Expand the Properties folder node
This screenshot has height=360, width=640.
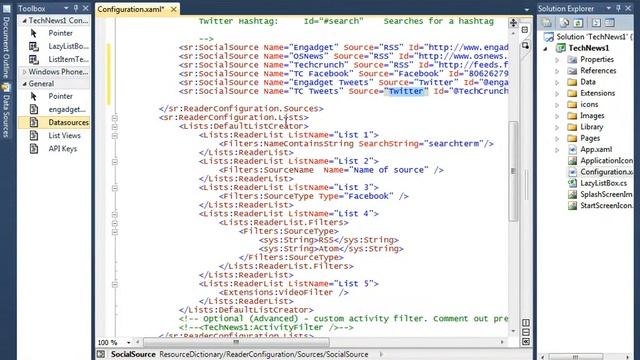point(557,60)
